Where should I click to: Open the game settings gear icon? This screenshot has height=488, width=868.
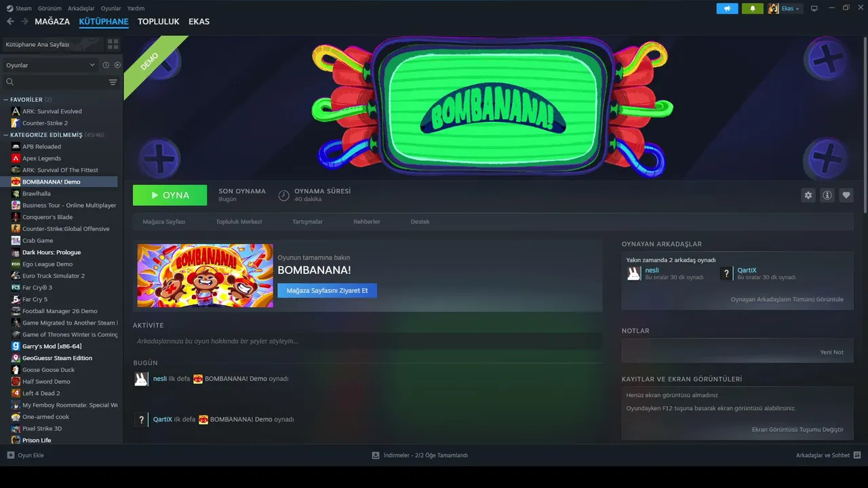tap(808, 195)
